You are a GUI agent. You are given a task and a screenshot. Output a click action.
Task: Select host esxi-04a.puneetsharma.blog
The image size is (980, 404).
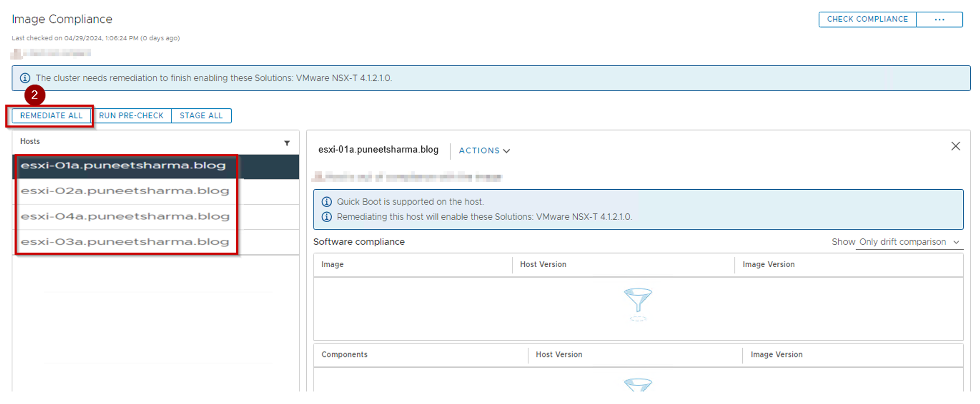click(x=124, y=217)
